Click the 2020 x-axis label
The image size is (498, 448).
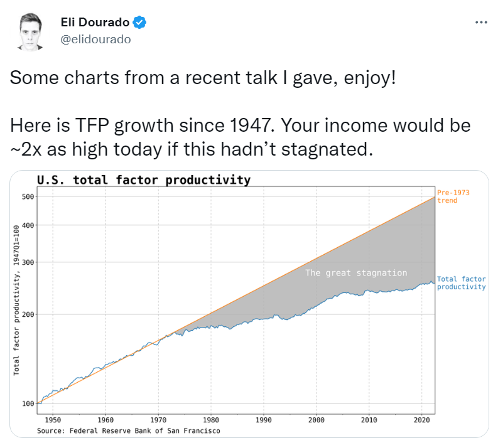tap(422, 420)
